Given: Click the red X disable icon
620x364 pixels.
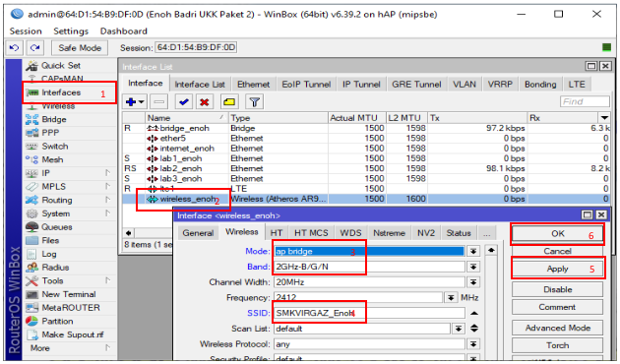Looking at the screenshot, I should (x=204, y=102).
